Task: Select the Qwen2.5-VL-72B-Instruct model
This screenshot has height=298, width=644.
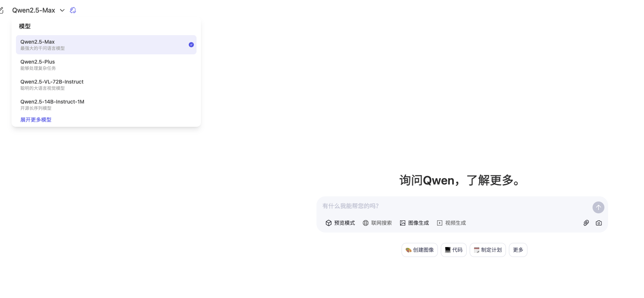Action: tap(106, 85)
